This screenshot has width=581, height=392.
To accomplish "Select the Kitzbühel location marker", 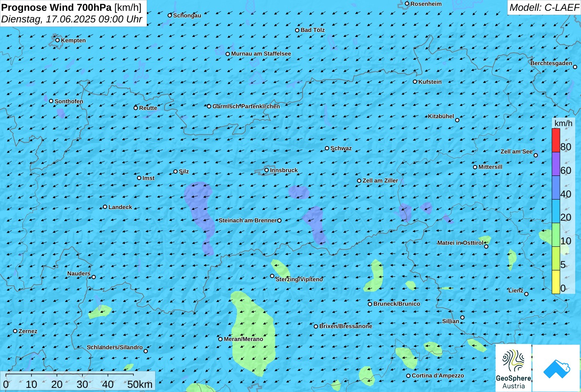I will pos(457,120).
